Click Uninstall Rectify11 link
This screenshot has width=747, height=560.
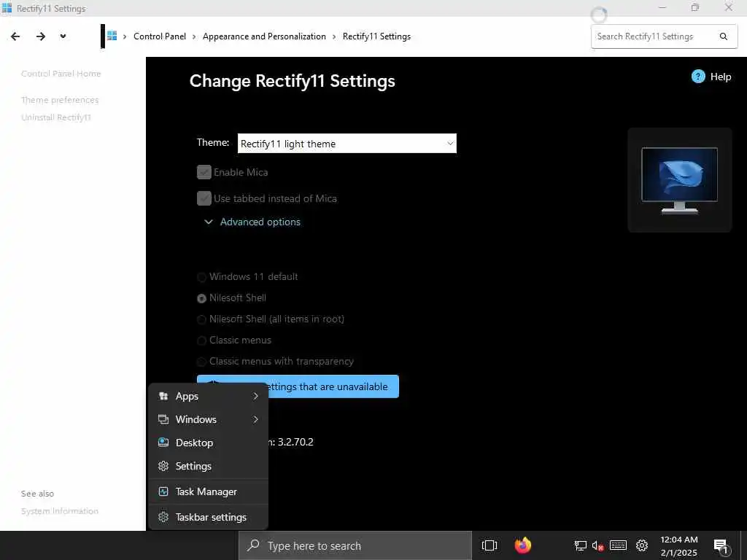[x=56, y=117]
